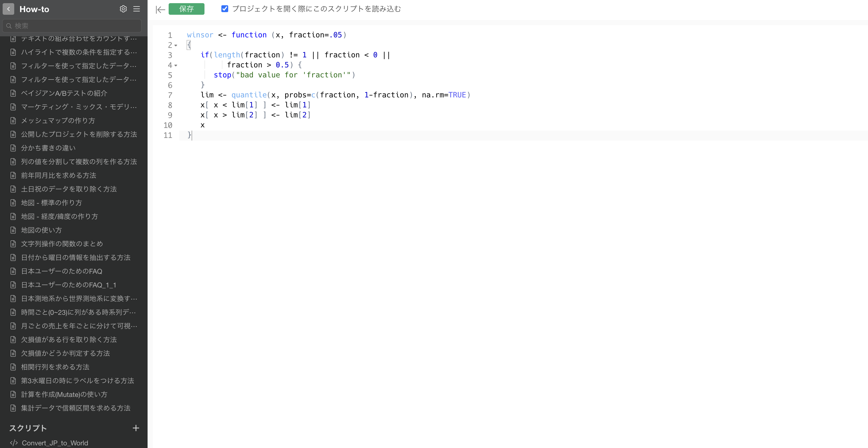Image resolution: width=868 pixels, height=448 pixels.
Task: Click the How-to project title
Action: [34, 9]
